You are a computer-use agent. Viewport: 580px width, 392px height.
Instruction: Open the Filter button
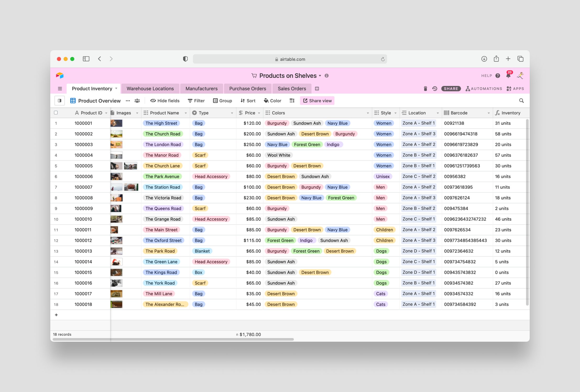(x=196, y=101)
